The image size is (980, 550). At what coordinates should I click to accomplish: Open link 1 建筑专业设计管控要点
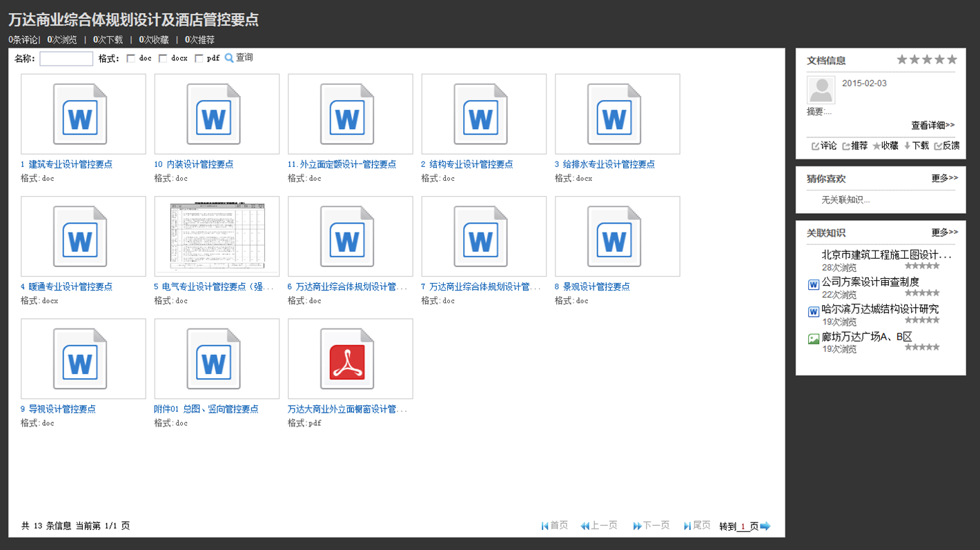tap(66, 164)
